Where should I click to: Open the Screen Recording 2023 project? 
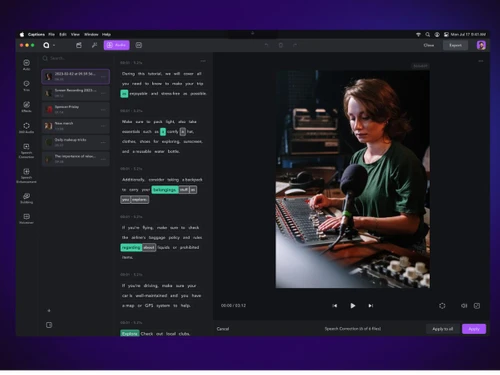[x=76, y=93]
